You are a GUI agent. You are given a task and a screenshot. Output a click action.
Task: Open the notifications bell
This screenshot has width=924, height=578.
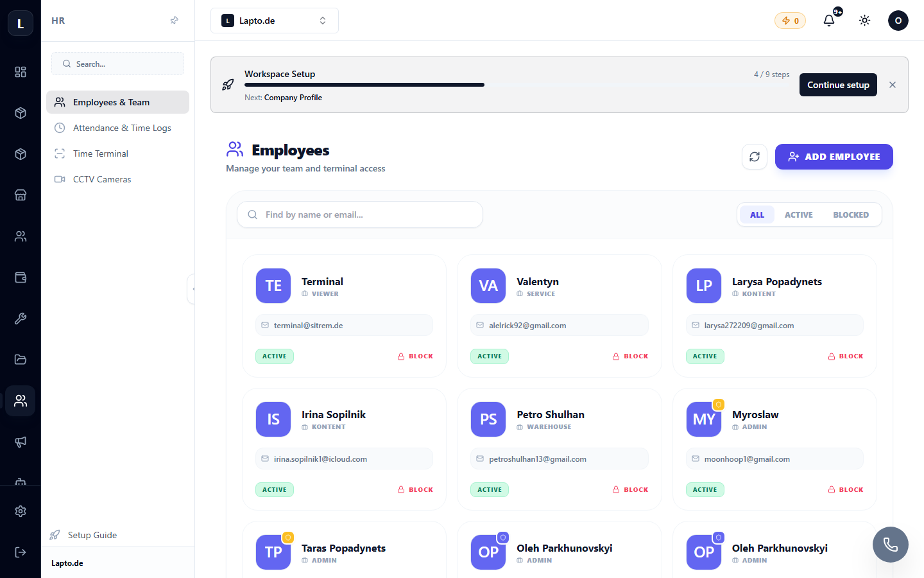[x=829, y=21]
